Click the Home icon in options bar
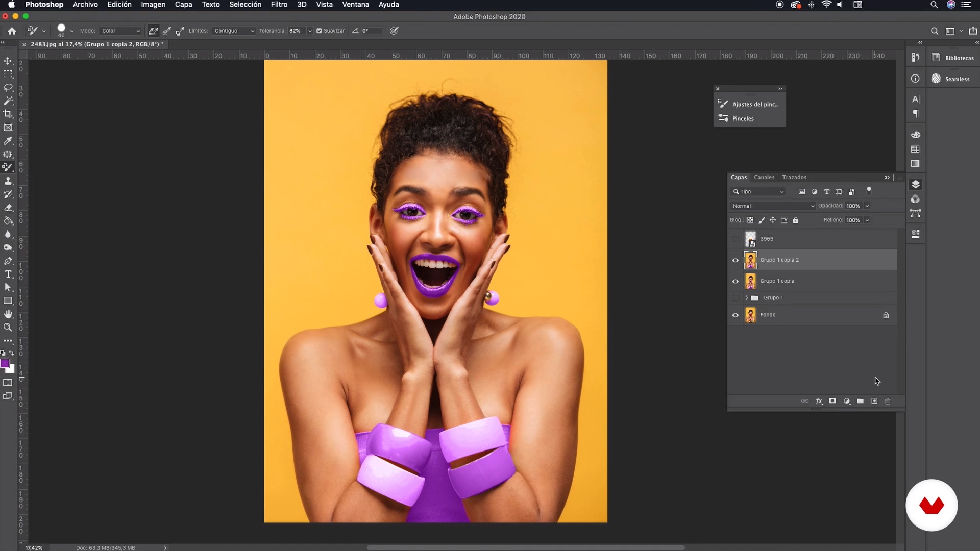The width and height of the screenshot is (980, 551). pos(12,31)
